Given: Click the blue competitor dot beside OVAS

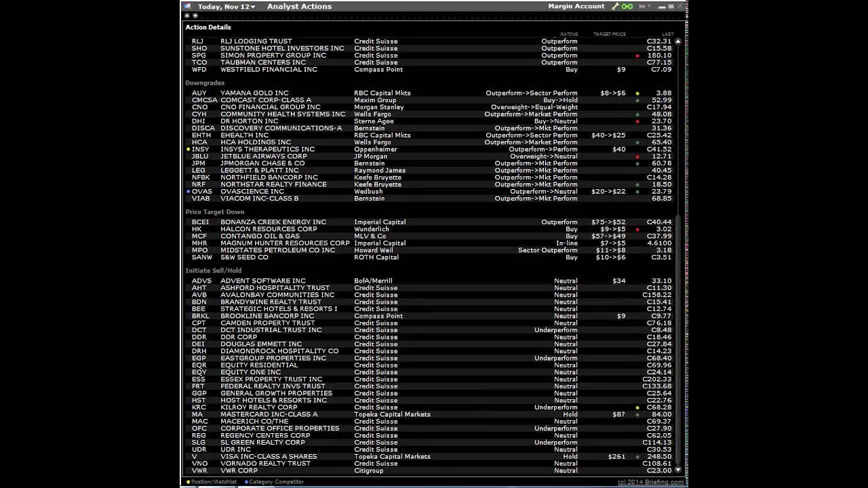Looking at the screenshot, I should click(x=189, y=192).
